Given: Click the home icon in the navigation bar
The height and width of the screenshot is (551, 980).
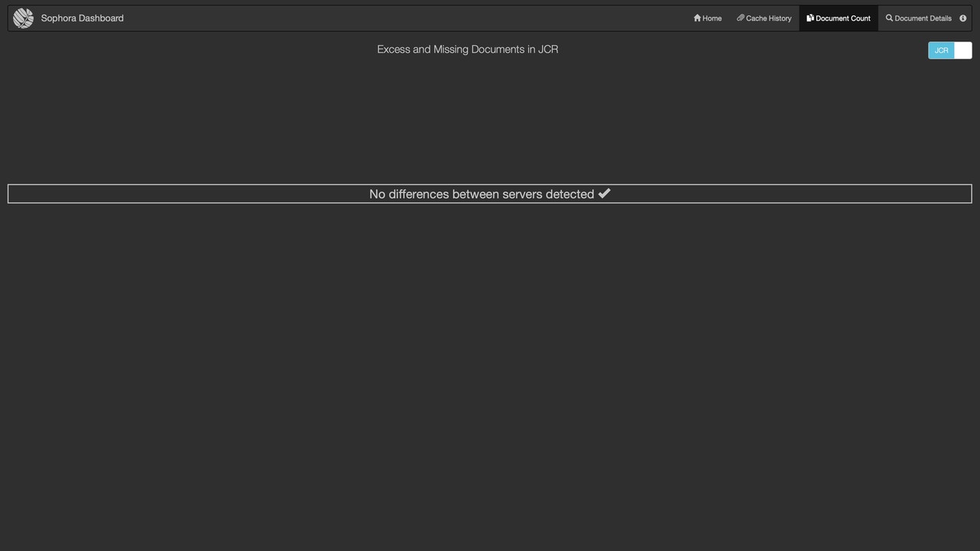Looking at the screenshot, I should click(x=696, y=18).
